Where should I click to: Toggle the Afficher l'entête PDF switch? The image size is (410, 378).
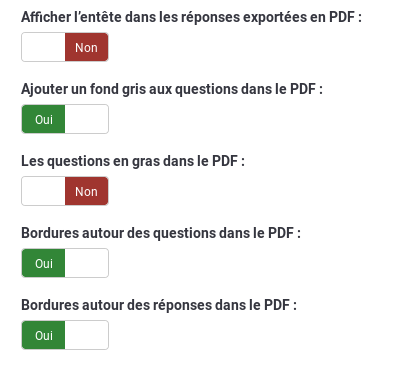pyautogui.click(x=65, y=47)
